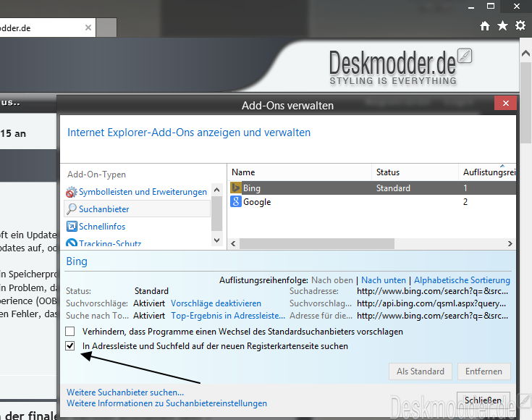This screenshot has height=420, width=532.
Task: Click the Suchanbieter magnifier icon
Action: tap(71, 209)
